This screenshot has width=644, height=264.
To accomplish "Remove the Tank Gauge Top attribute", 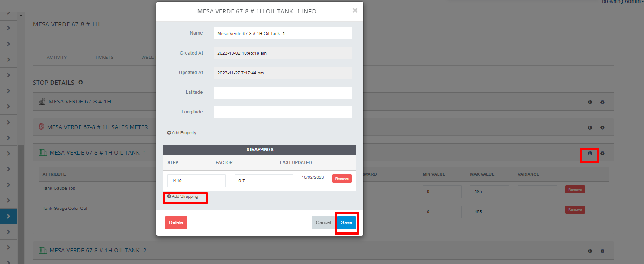I will (575, 190).
